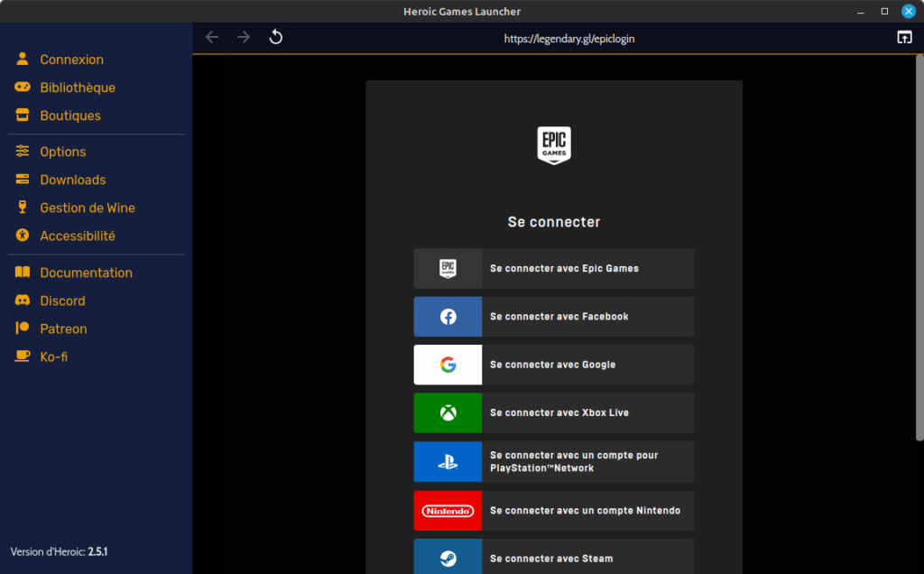Image resolution: width=924 pixels, height=574 pixels.
Task: Maximize the Heroic Games Launcher window
Action: point(884,11)
